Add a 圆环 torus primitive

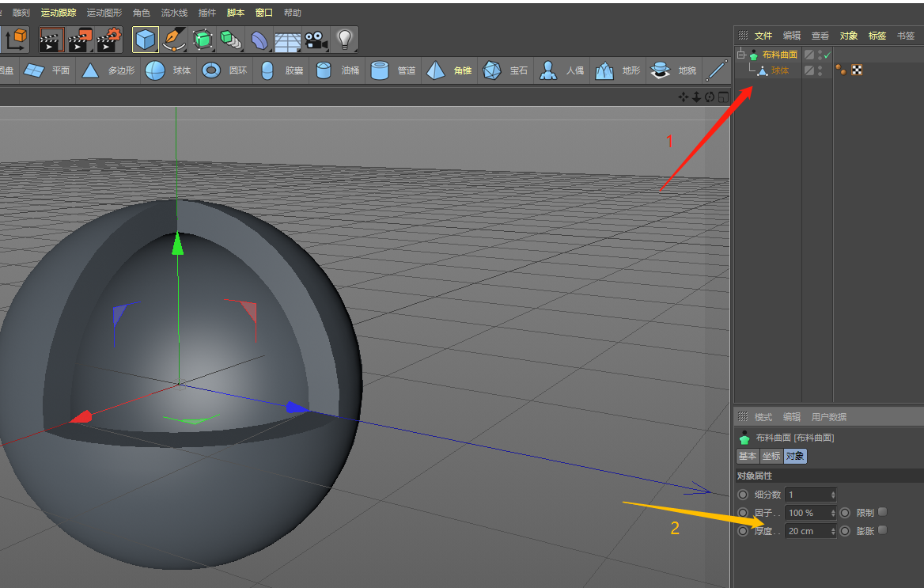pyautogui.click(x=211, y=70)
